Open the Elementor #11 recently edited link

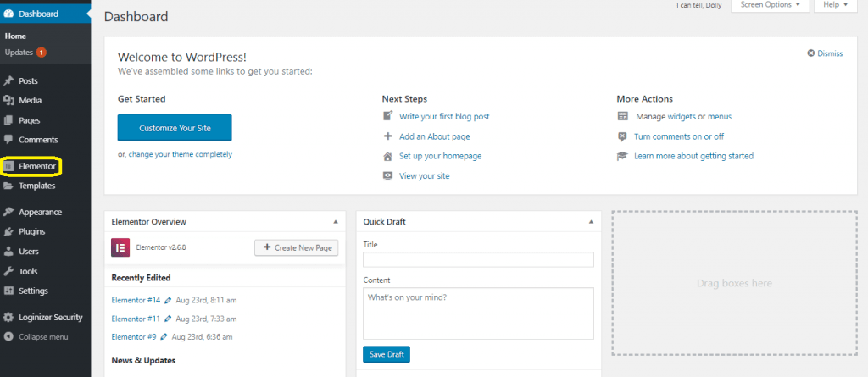pos(136,319)
